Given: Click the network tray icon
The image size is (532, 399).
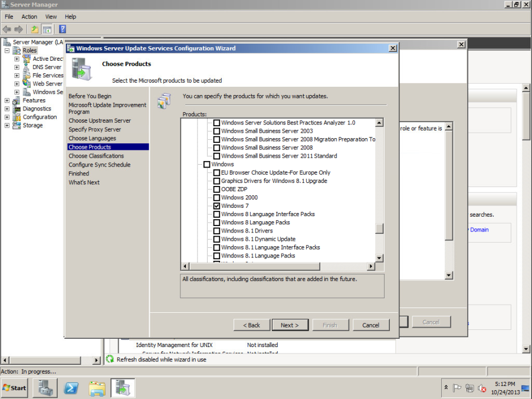Looking at the screenshot, I should tap(469, 388).
